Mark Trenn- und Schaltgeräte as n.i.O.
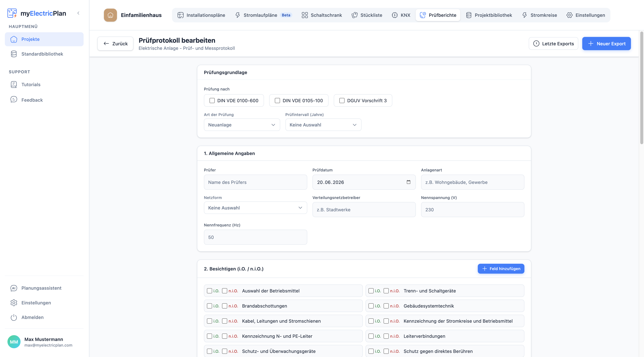Image resolution: width=644 pixels, height=357 pixels. (x=386, y=291)
